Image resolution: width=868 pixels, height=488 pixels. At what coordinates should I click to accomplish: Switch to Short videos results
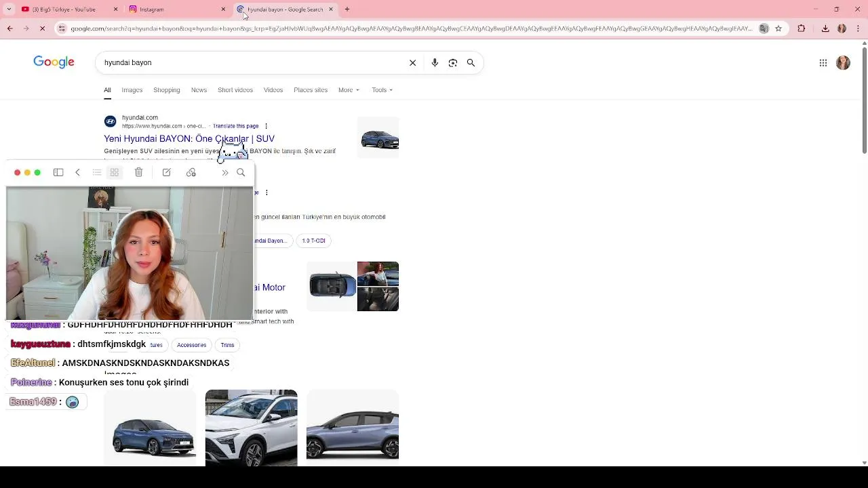pos(235,90)
